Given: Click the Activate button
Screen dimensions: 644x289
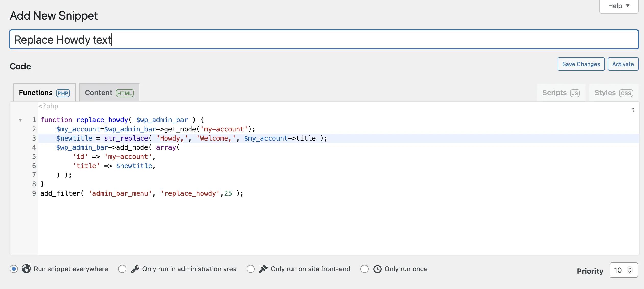Looking at the screenshot, I should click(623, 64).
